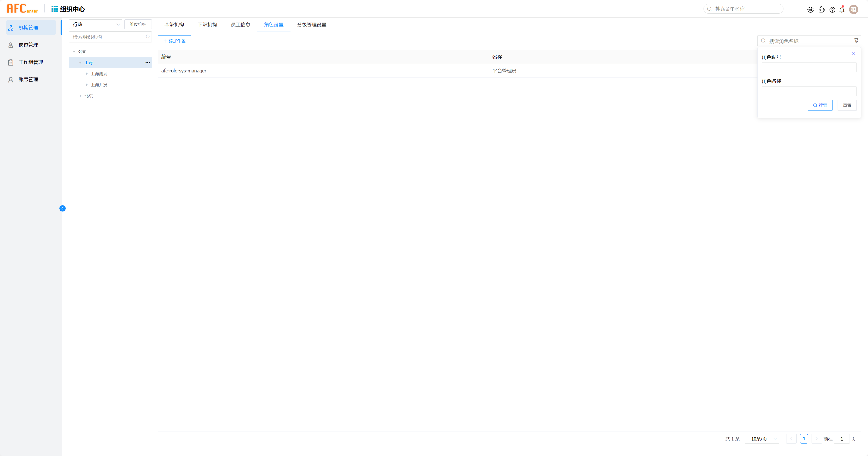Open the three-dot menu on 上海 node

148,63
